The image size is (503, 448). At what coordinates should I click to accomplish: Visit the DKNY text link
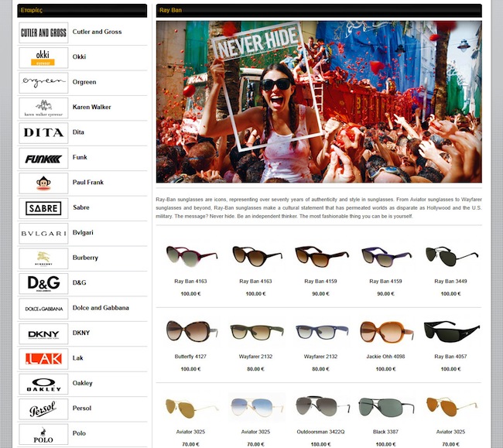coord(81,333)
